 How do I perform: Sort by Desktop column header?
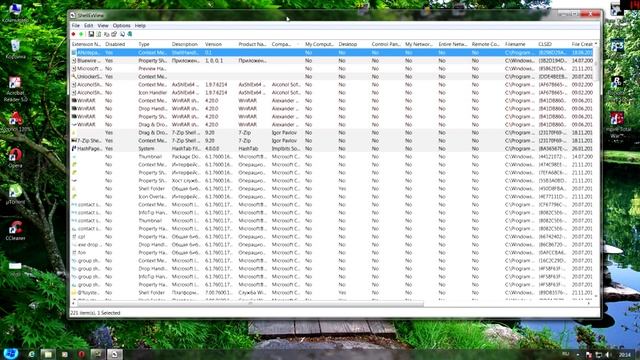(353, 44)
